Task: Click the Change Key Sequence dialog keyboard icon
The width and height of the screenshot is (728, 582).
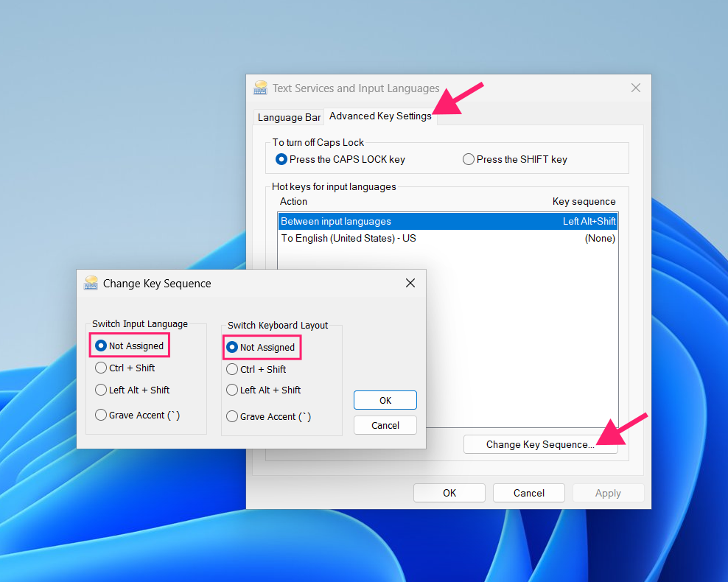Action: click(91, 283)
